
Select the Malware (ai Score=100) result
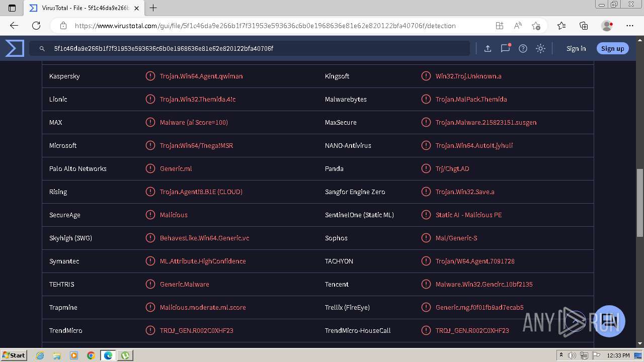(x=194, y=122)
